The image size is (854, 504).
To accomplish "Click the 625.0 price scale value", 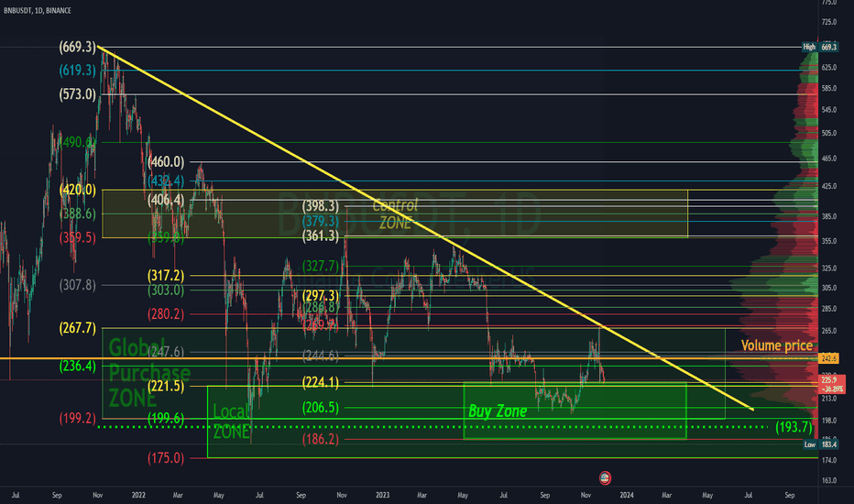I will click(828, 68).
